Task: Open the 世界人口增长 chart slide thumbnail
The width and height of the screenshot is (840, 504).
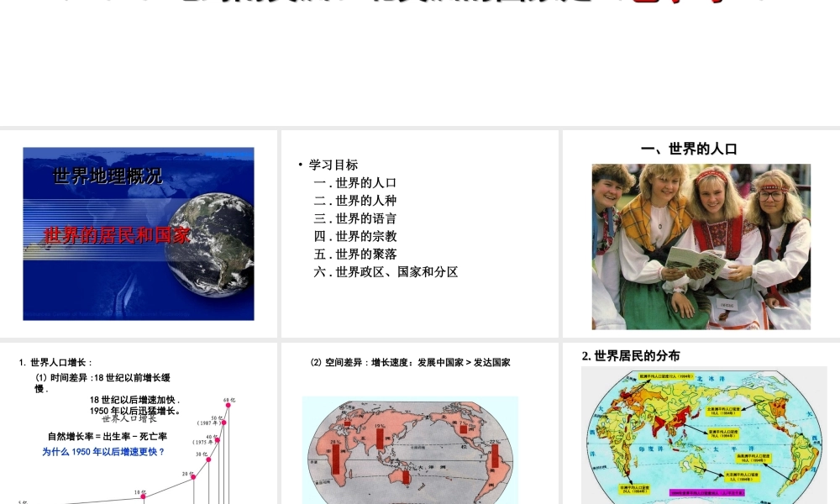Action: point(139,423)
